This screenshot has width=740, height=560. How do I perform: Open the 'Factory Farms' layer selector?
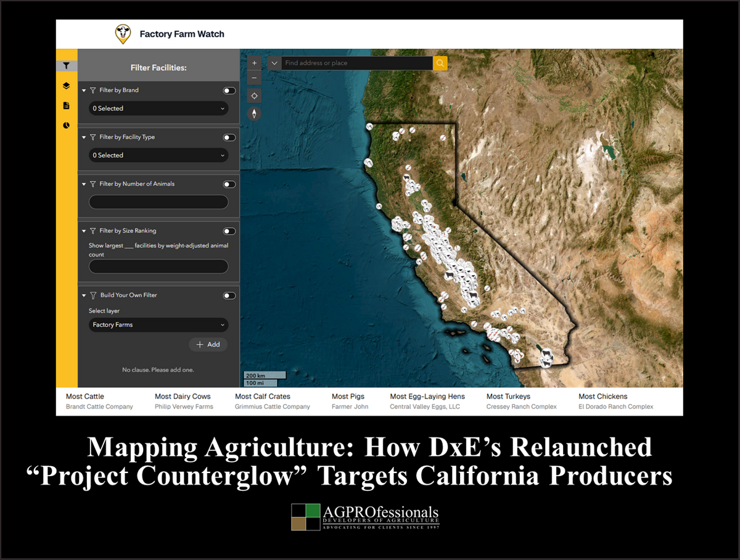pyautogui.click(x=158, y=324)
